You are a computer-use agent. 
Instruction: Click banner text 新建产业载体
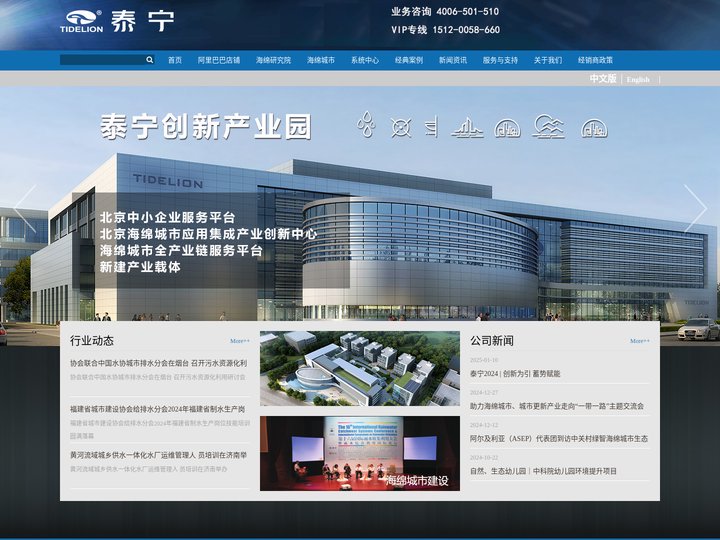coord(140,267)
